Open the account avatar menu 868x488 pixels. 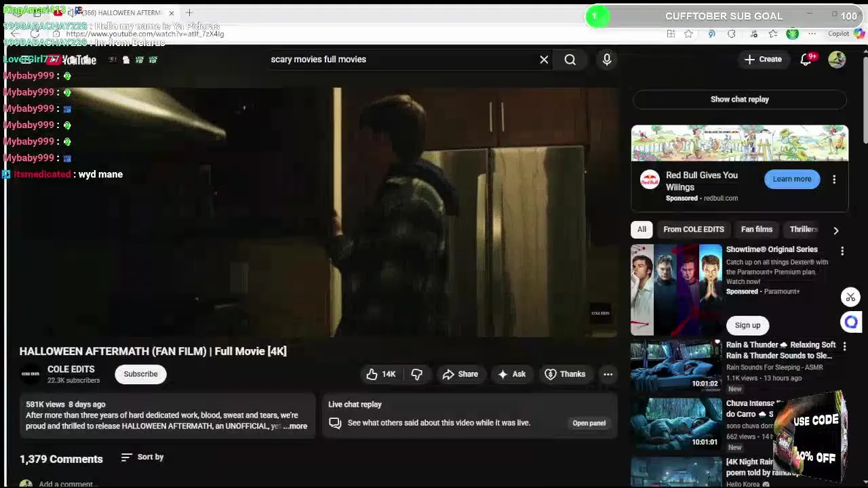837,60
